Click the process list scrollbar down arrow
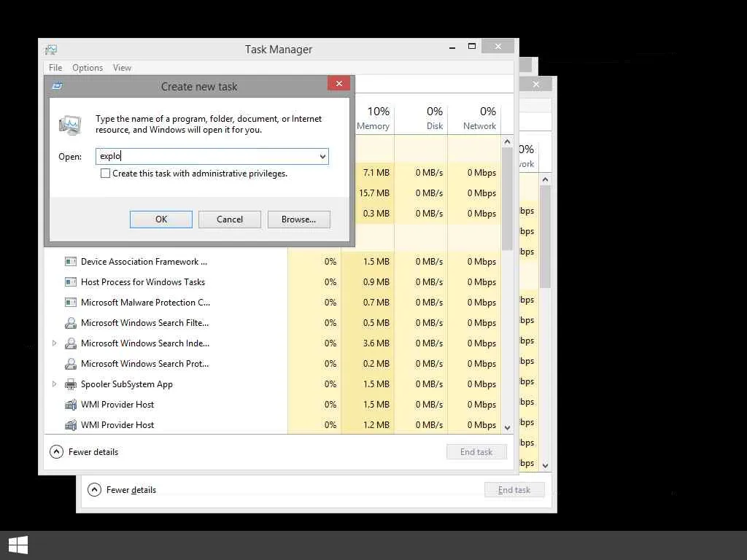This screenshot has width=747, height=560. (x=508, y=427)
